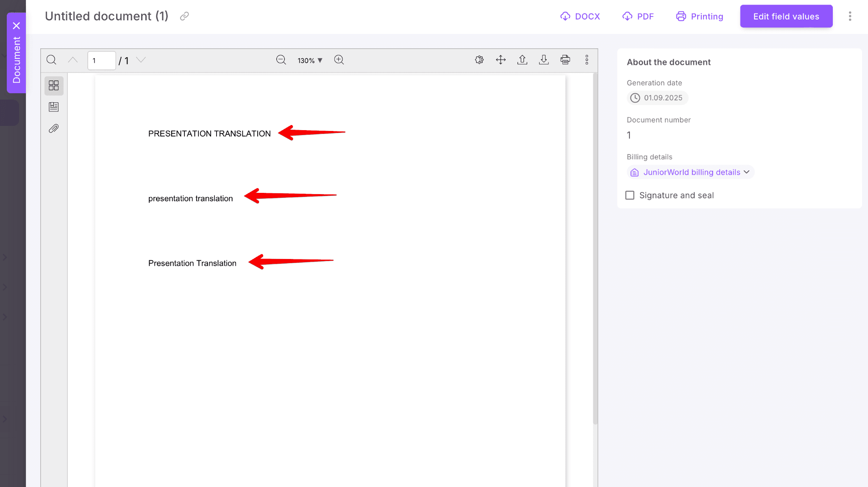Expand JuniorWorld billing details dropdown
Screen dimensions: 868x487
[x=691, y=172]
